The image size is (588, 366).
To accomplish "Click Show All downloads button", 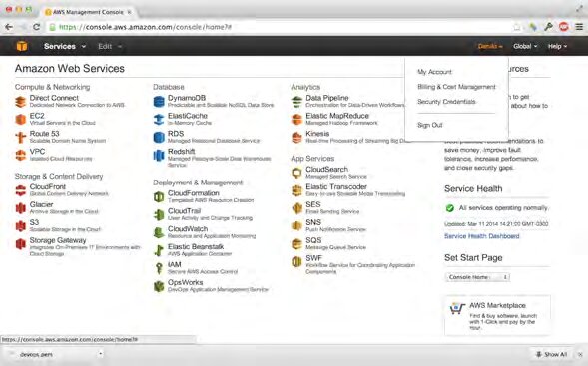I will [552, 354].
